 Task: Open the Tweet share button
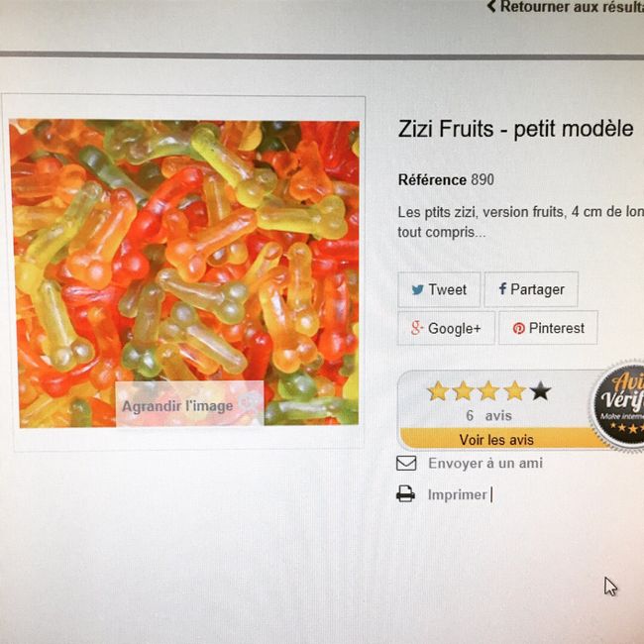439,289
